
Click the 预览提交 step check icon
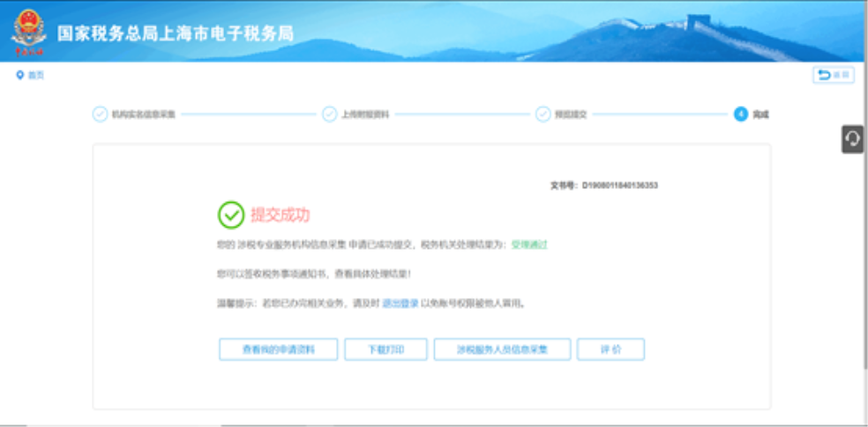tap(542, 114)
